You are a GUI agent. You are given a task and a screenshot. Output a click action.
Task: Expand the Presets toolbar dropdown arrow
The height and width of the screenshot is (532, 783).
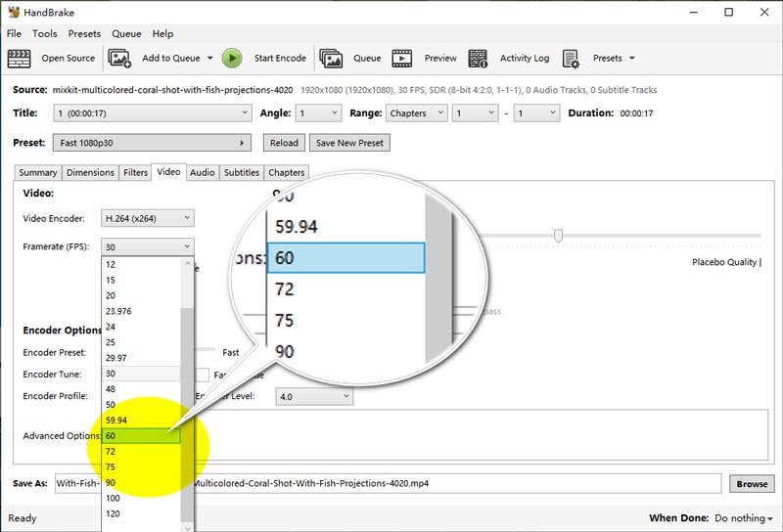click(631, 59)
